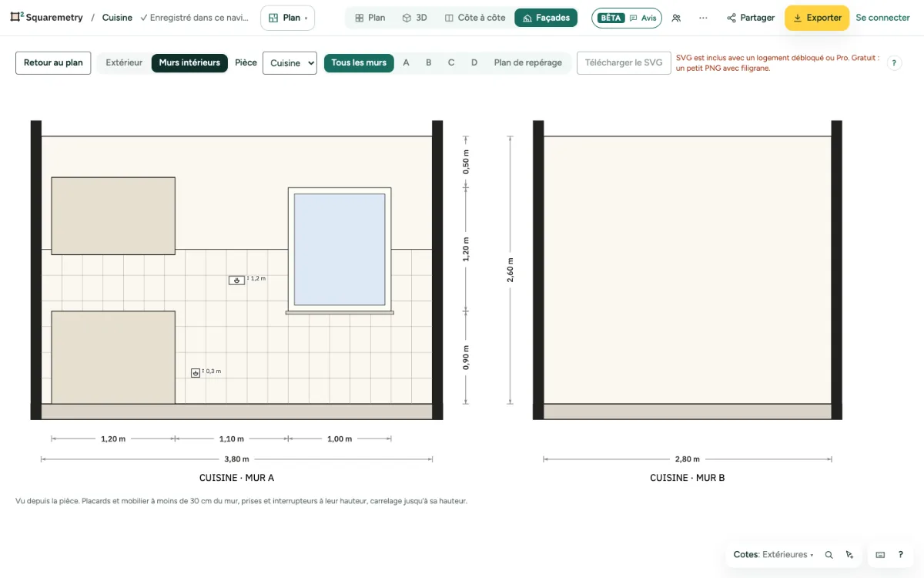Select wall B filter
The image size is (924, 578).
click(x=428, y=63)
